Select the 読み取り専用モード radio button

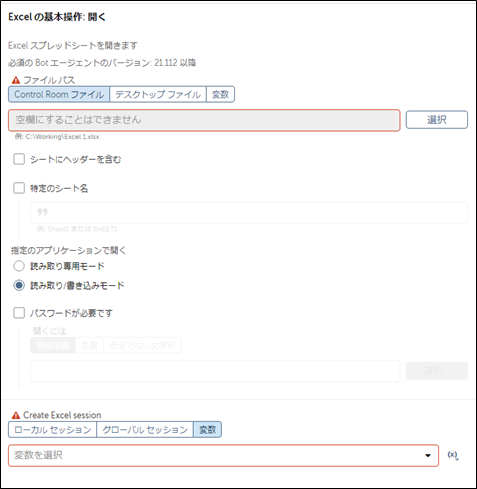(x=19, y=266)
